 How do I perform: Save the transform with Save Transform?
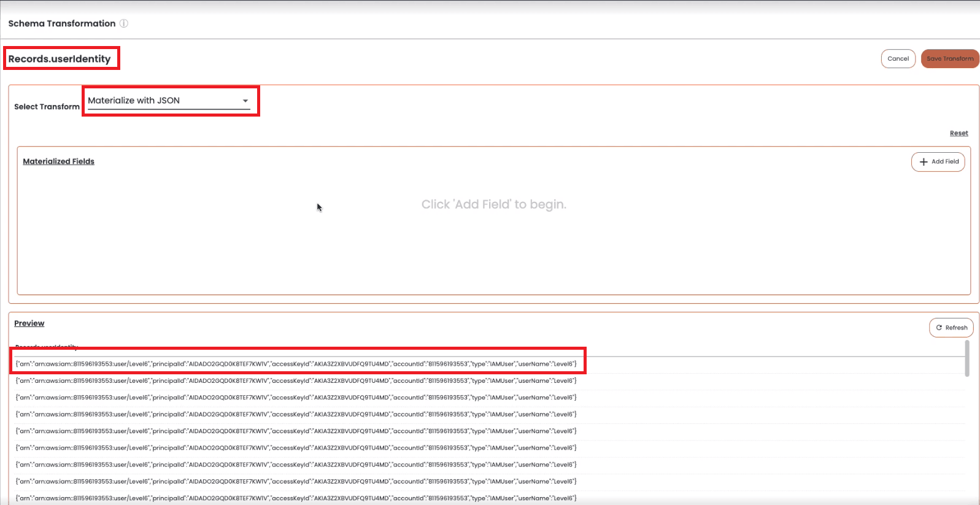coord(949,59)
